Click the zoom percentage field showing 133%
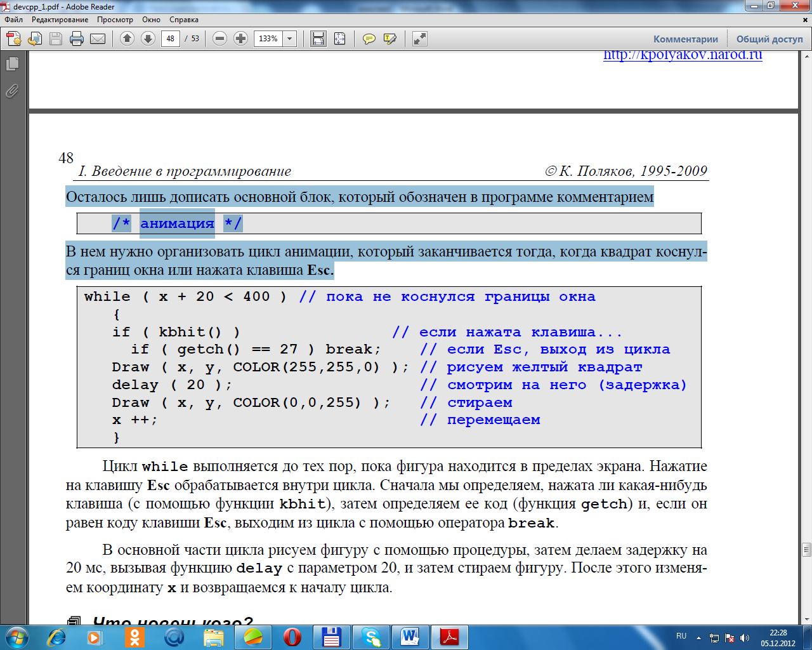Viewport: 812px width, 650px height. tap(268, 39)
